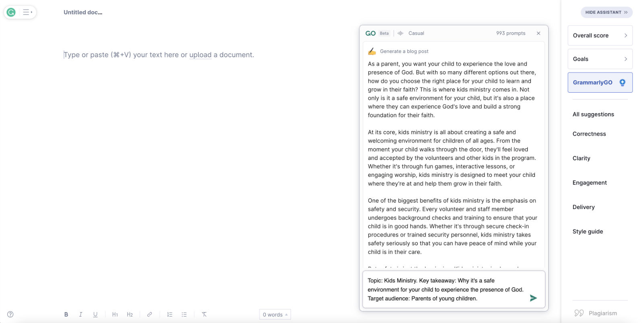The height and width of the screenshot is (323, 644).
Task: Set Heading 2 style
Action: point(130,315)
